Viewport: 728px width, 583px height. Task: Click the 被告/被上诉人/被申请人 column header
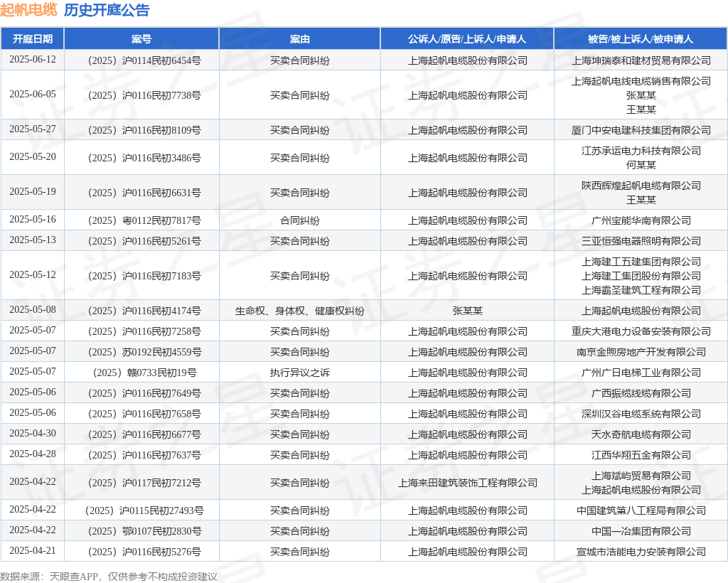click(x=641, y=39)
